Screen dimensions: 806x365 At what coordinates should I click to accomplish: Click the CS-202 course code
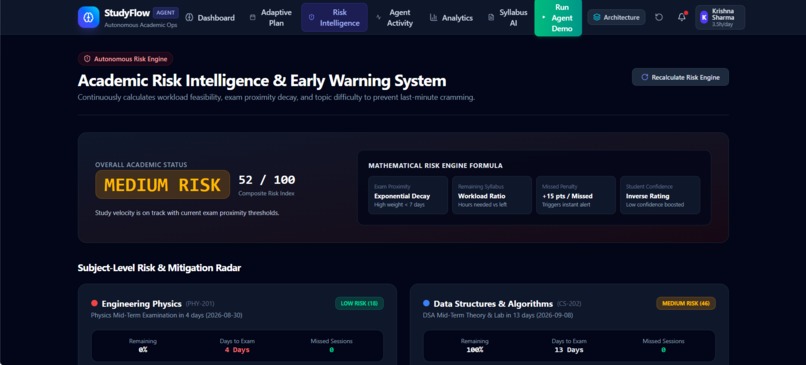click(569, 304)
